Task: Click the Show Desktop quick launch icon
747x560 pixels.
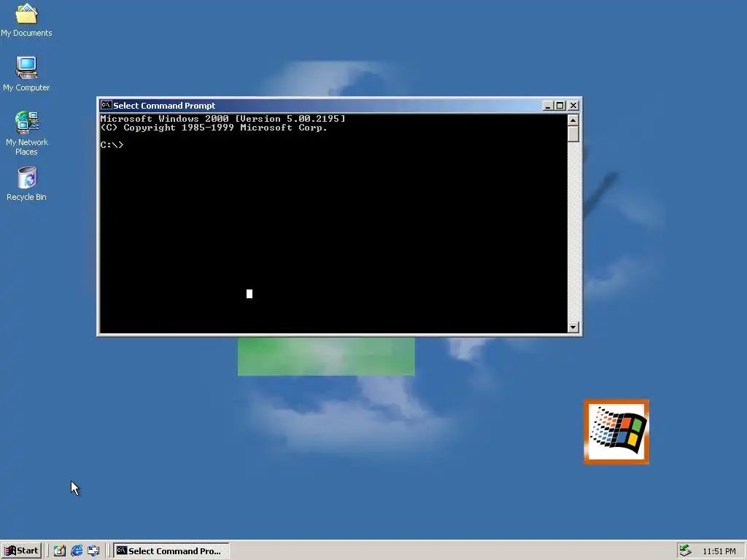Action: [60, 551]
